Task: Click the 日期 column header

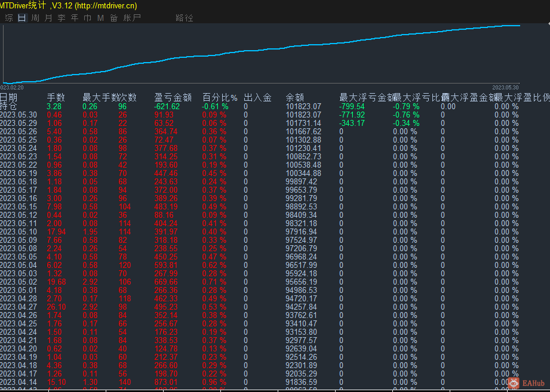Action: point(8,97)
